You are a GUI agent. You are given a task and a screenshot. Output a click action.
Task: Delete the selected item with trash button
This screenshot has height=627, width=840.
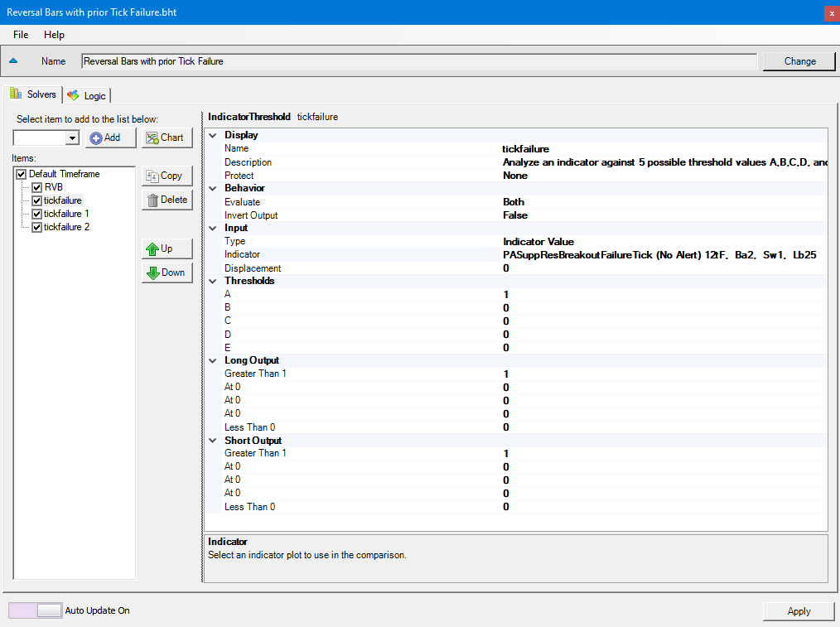[x=167, y=200]
